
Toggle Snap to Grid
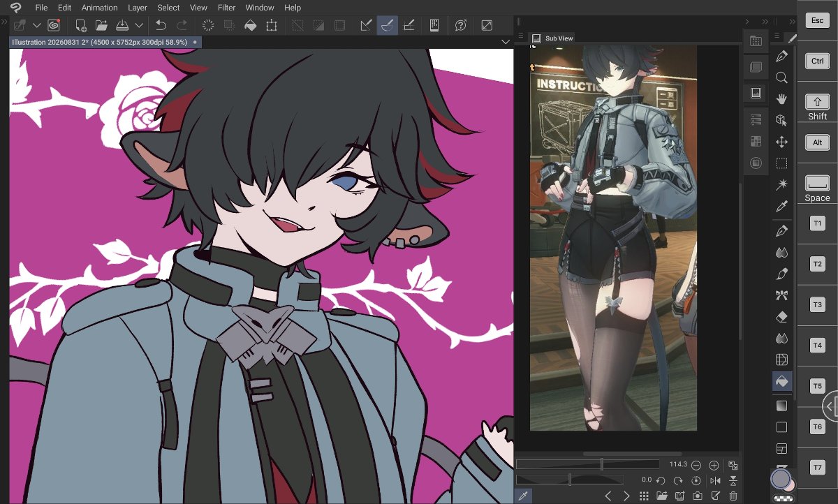click(409, 25)
